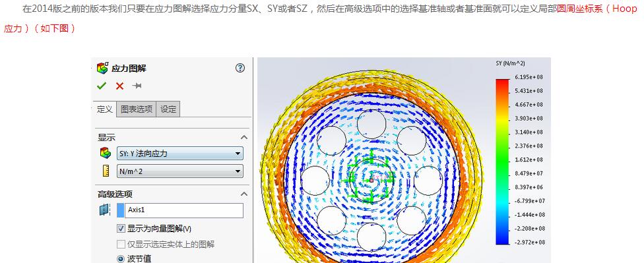Image resolution: width=644 pixels, height=263 pixels.
Task: Collapse the 显示 section
Action: 244,137
